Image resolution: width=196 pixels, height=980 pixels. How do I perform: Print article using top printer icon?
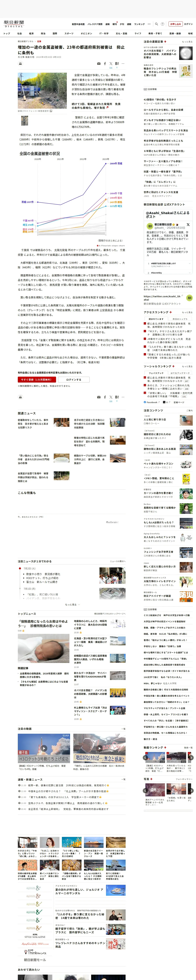point(21,64)
